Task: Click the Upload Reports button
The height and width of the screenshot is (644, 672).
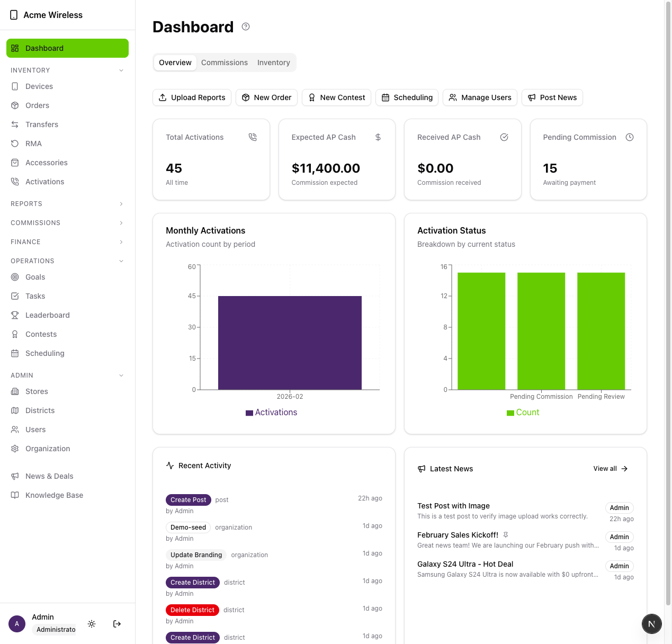Action: pos(192,97)
